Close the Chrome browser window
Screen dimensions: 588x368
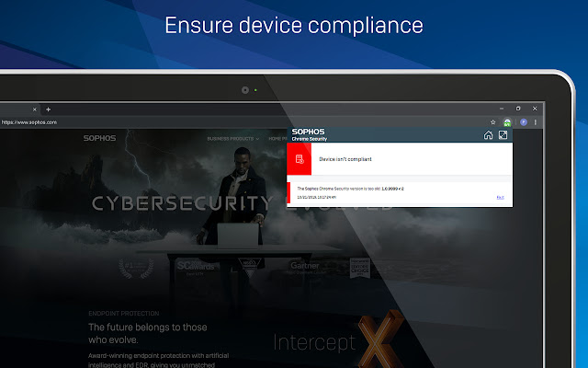(535, 109)
